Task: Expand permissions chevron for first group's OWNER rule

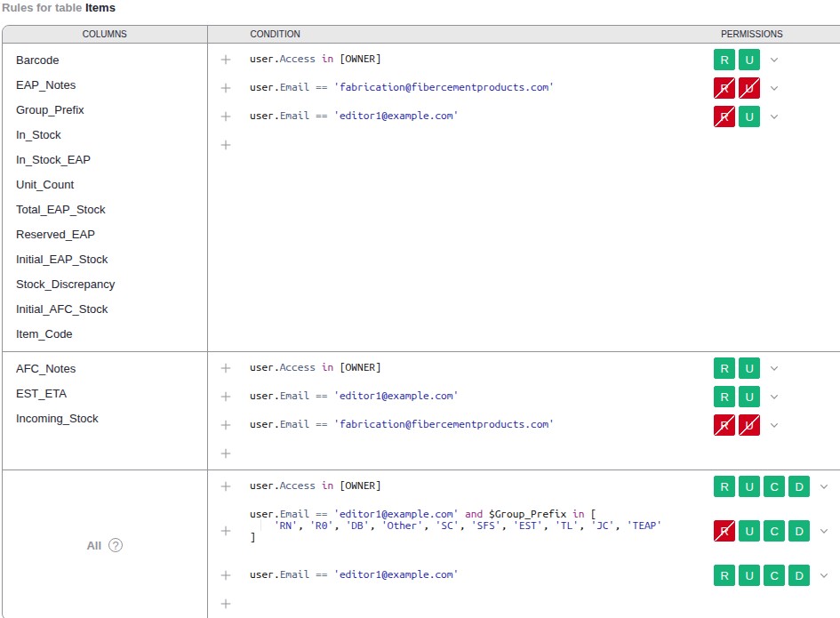Action: 774,60
